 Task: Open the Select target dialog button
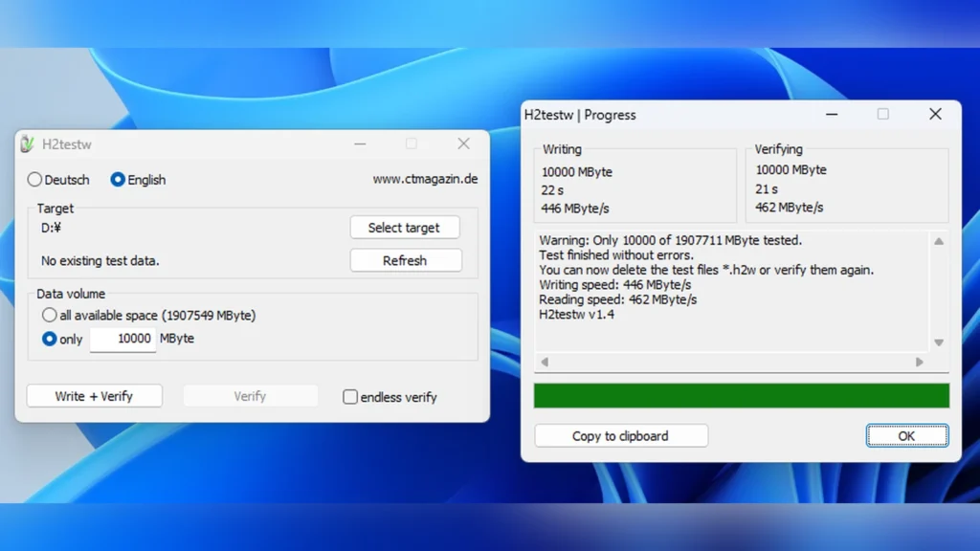(x=405, y=228)
